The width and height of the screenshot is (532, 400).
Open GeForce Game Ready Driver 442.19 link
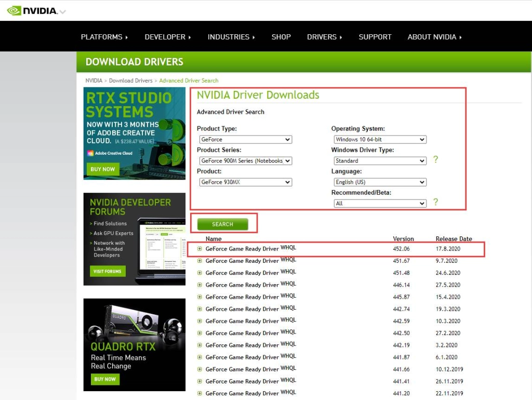pos(242,345)
